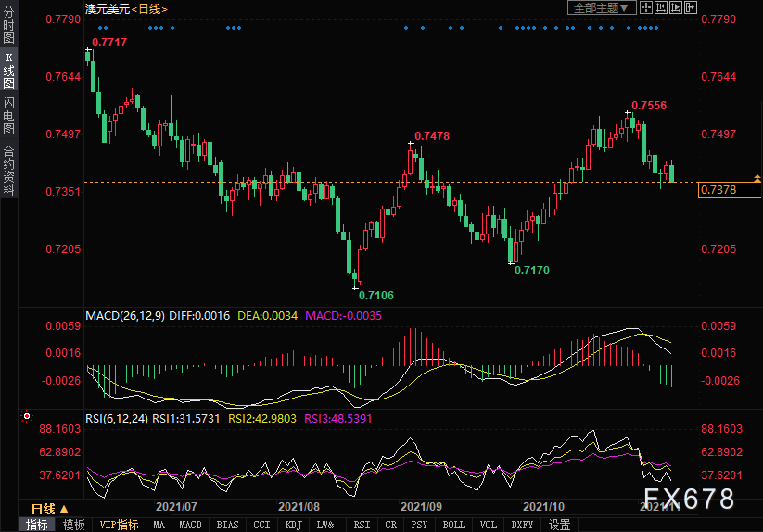Select the VIP指标 tab
The image size is (763, 532).
pos(119,525)
